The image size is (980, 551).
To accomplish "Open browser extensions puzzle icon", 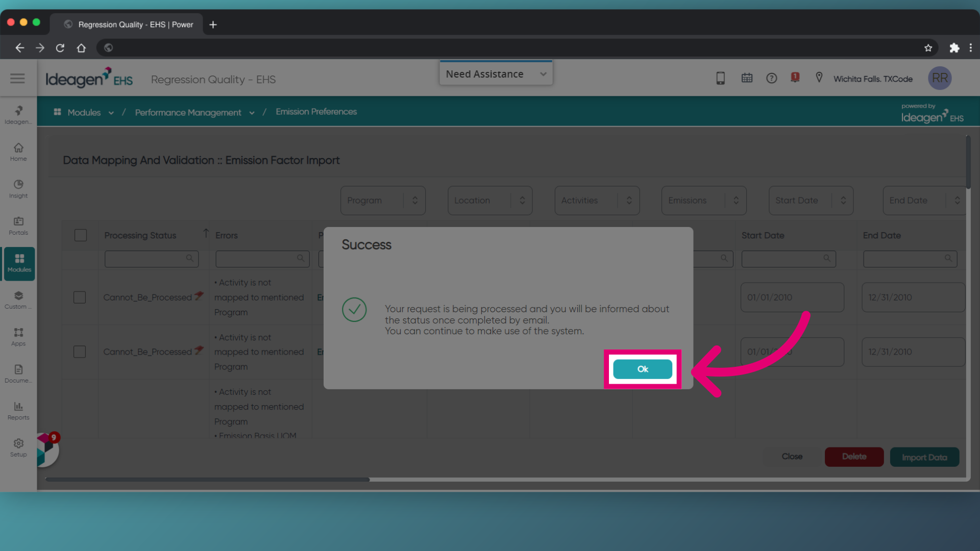I will [954, 47].
